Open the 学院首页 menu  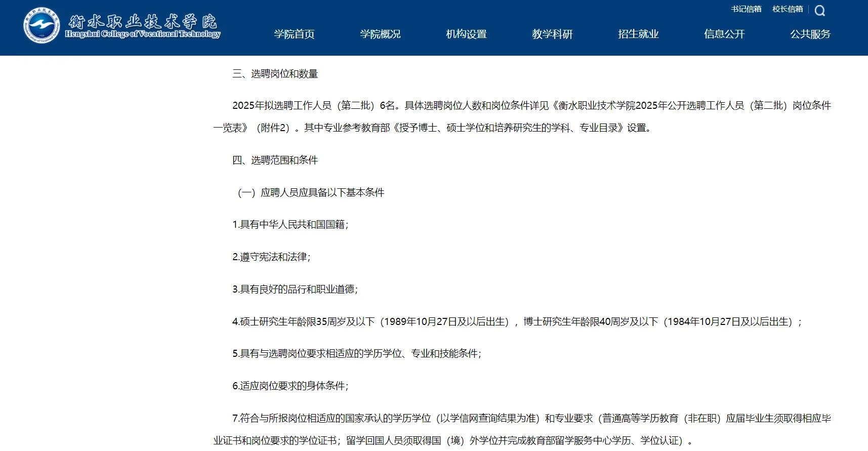[x=294, y=34]
